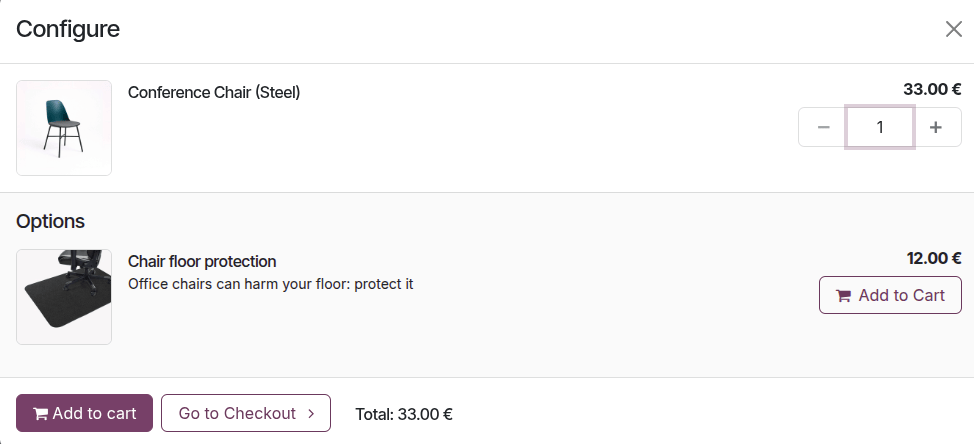974x444 pixels.
Task: Click the Options section heading
Action: click(50, 221)
